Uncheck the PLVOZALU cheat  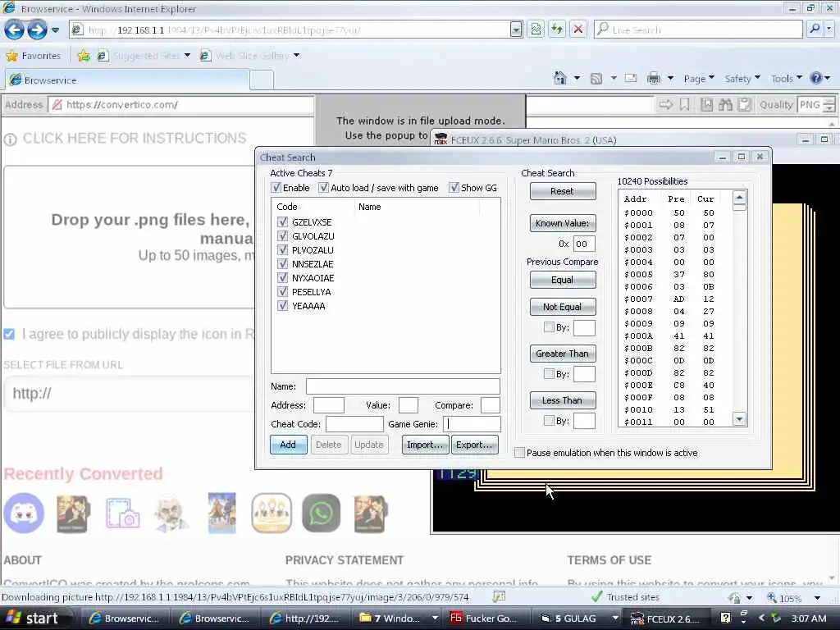(283, 249)
